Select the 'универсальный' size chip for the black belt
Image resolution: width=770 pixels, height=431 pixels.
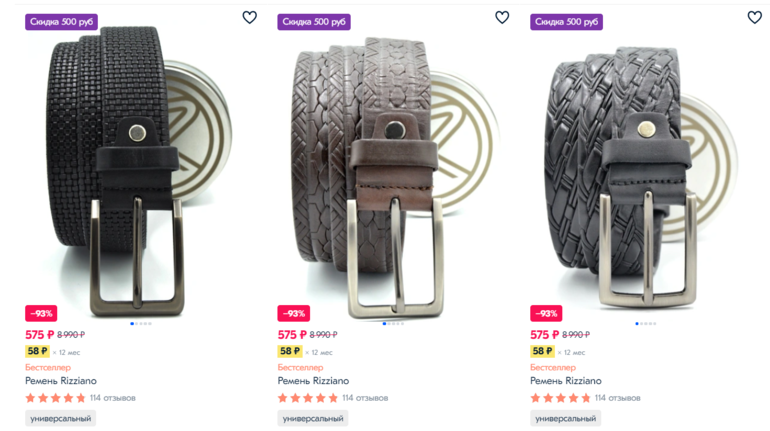[x=61, y=419]
